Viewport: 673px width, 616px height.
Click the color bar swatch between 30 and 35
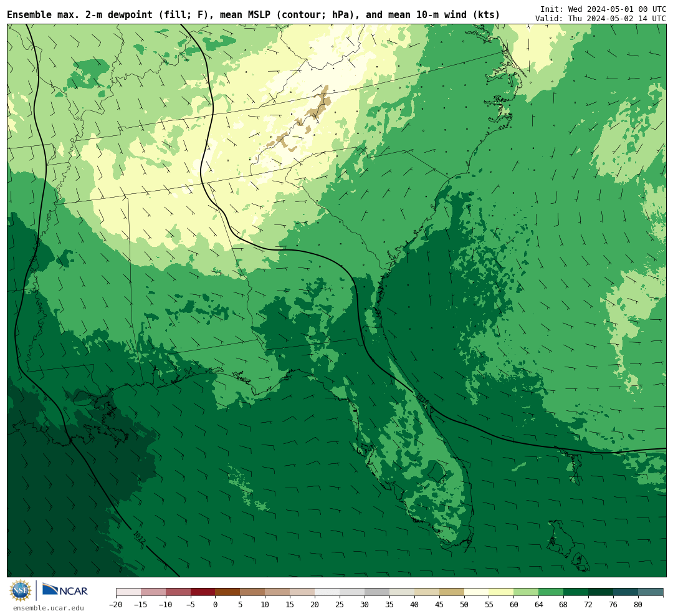pos(377,592)
